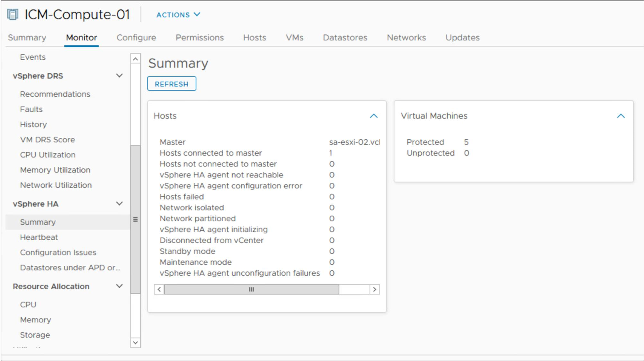Click 'Network isolated' row
This screenshot has width=644, height=361.
click(x=270, y=208)
